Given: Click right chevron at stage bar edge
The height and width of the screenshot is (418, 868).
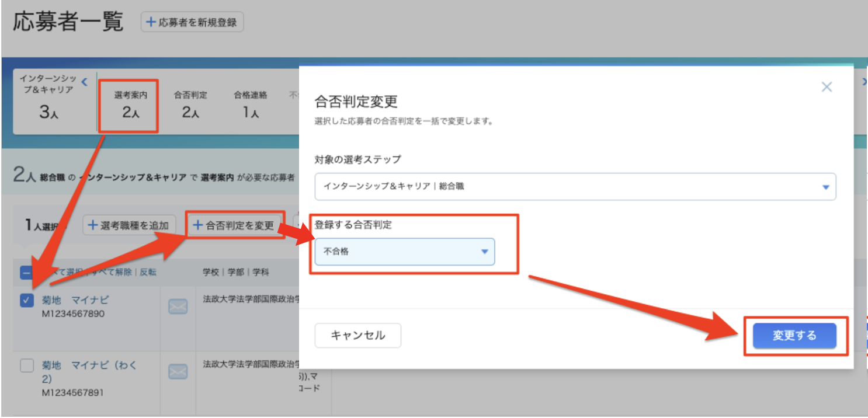Looking at the screenshot, I should (864, 82).
